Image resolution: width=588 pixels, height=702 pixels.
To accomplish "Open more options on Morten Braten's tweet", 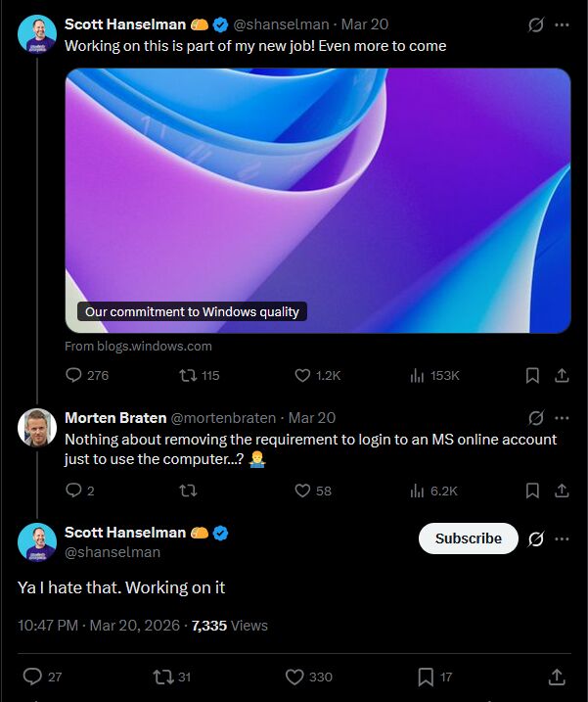I will click(x=562, y=418).
